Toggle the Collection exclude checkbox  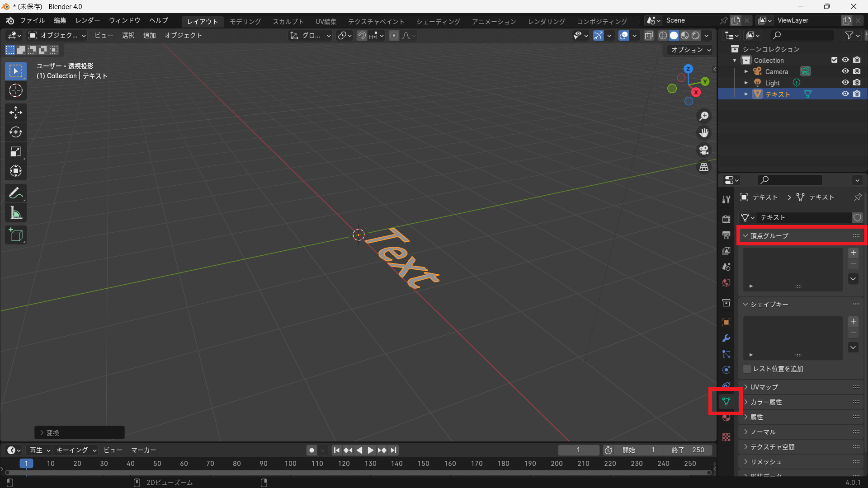click(x=834, y=60)
